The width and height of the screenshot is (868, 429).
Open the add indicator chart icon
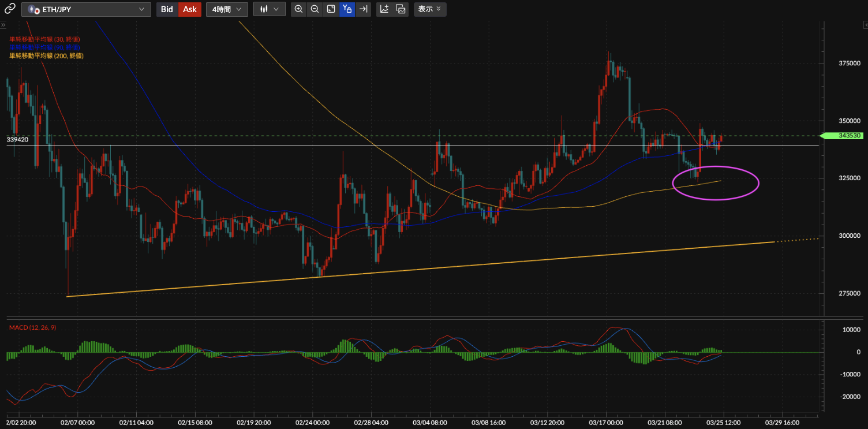click(x=384, y=9)
